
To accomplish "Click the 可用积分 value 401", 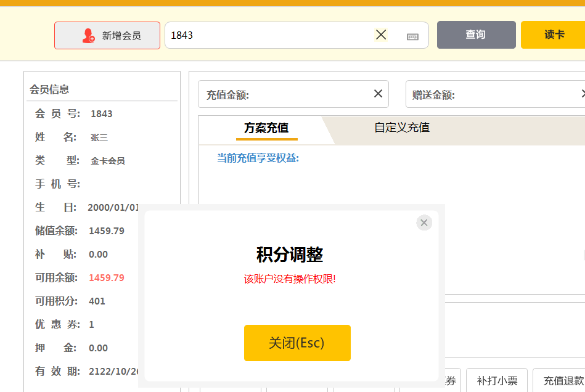I will (x=97, y=301).
